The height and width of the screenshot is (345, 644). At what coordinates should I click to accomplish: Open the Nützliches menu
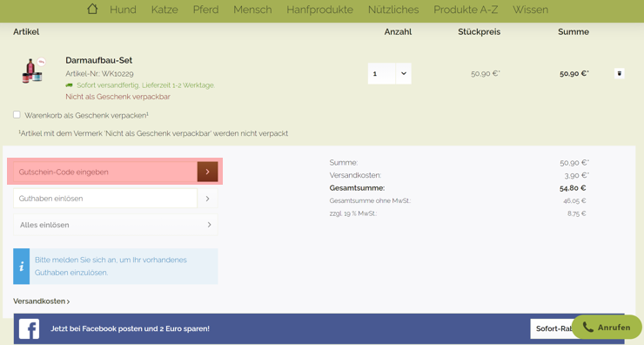393,10
